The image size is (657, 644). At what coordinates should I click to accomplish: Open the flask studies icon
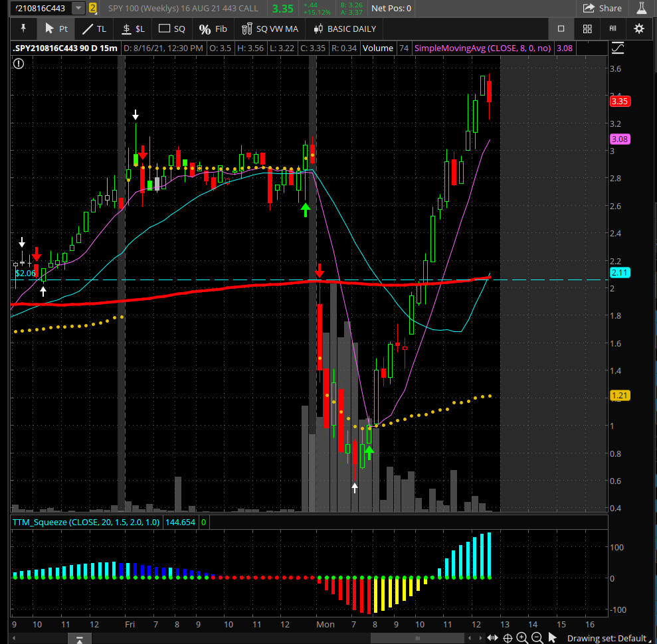(641, 8)
